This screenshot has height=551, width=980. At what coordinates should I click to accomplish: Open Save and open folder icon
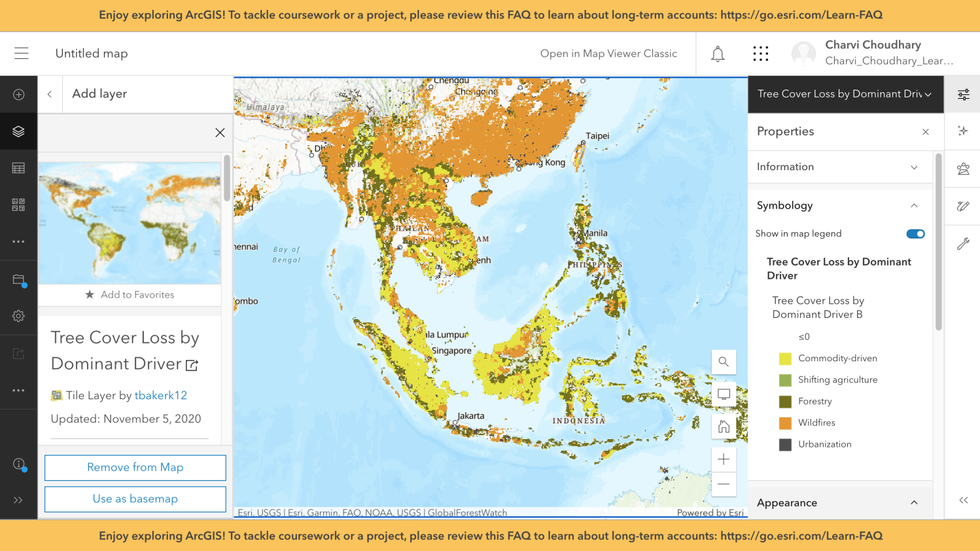18,280
